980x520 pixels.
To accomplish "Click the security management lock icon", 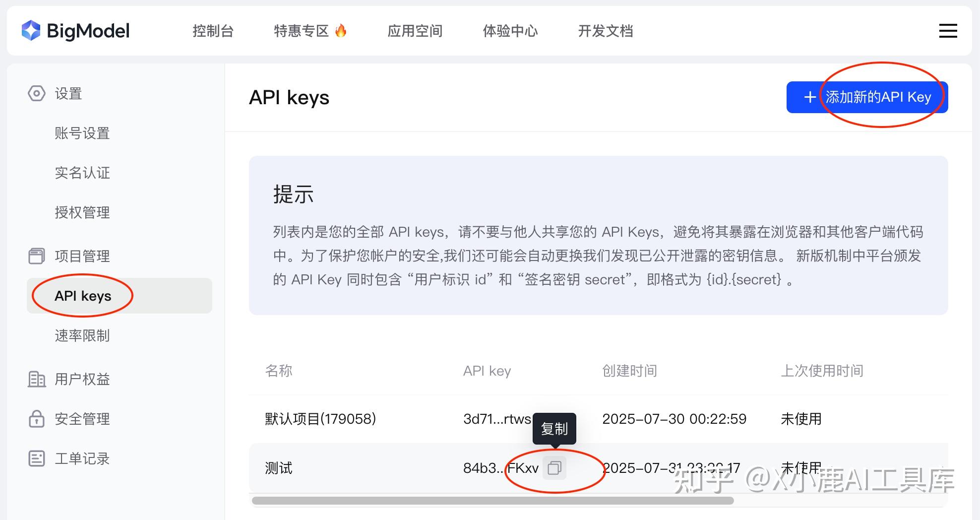I will pyautogui.click(x=36, y=419).
